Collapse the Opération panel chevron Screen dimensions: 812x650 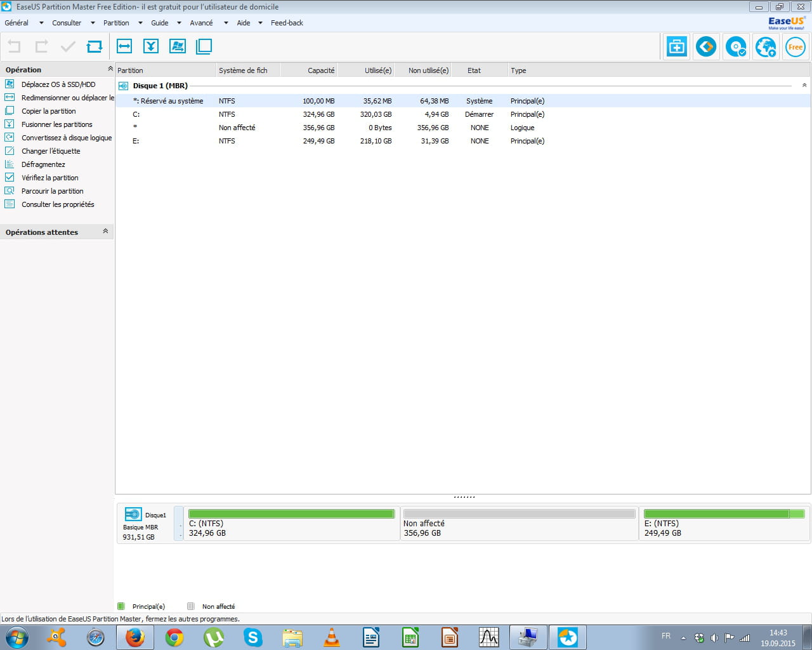click(110, 69)
